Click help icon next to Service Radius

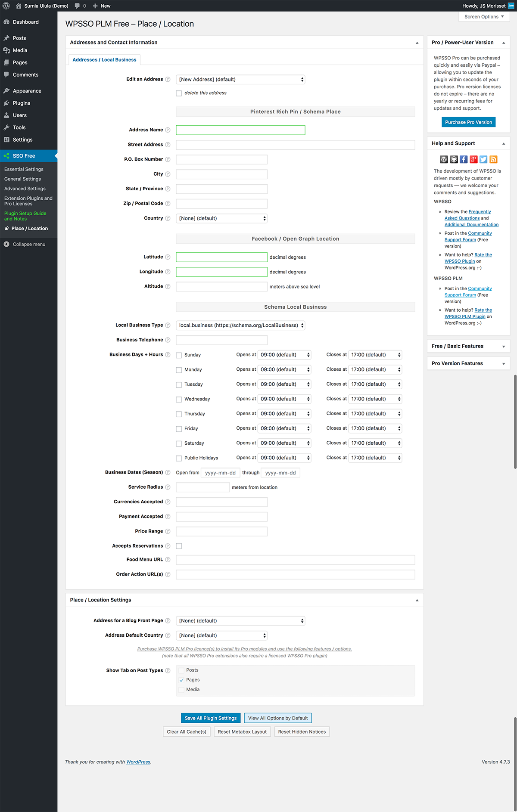[x=168, y=487]
